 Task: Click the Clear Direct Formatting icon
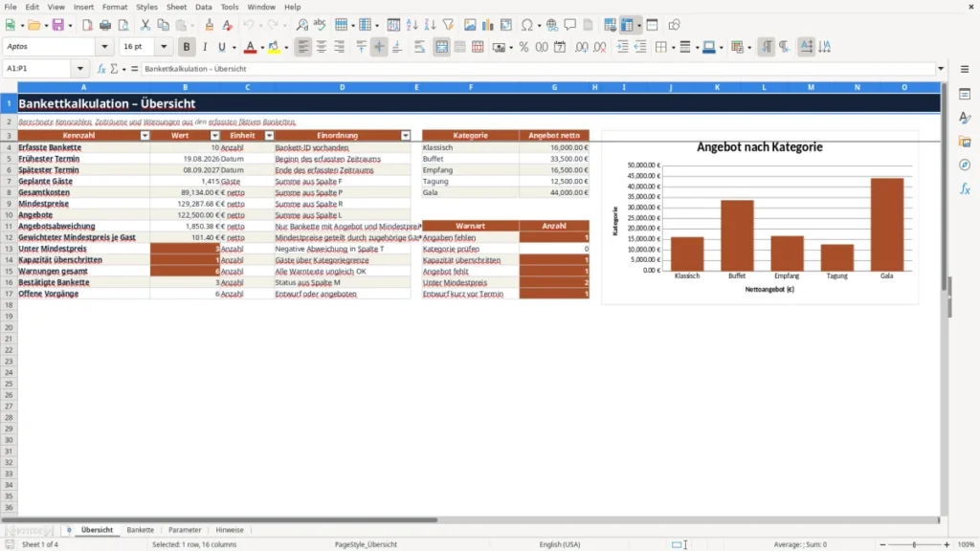coord(228,25)
